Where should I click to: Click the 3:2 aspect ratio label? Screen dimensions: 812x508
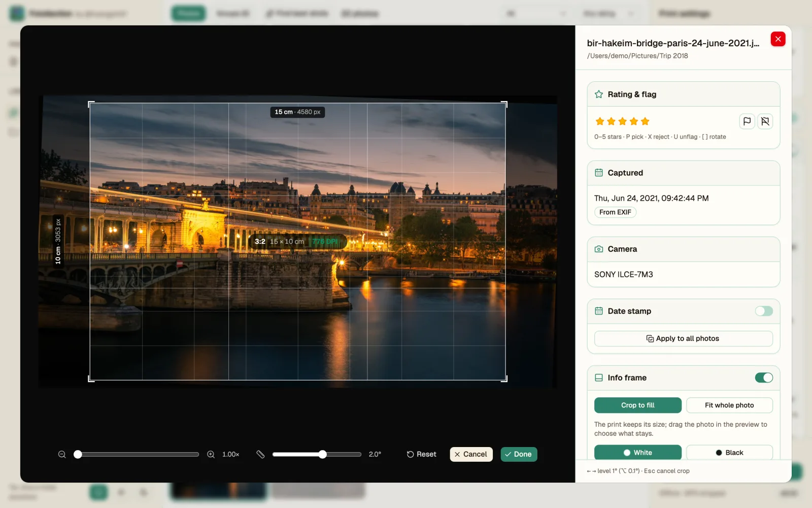(x=260, y=241)
